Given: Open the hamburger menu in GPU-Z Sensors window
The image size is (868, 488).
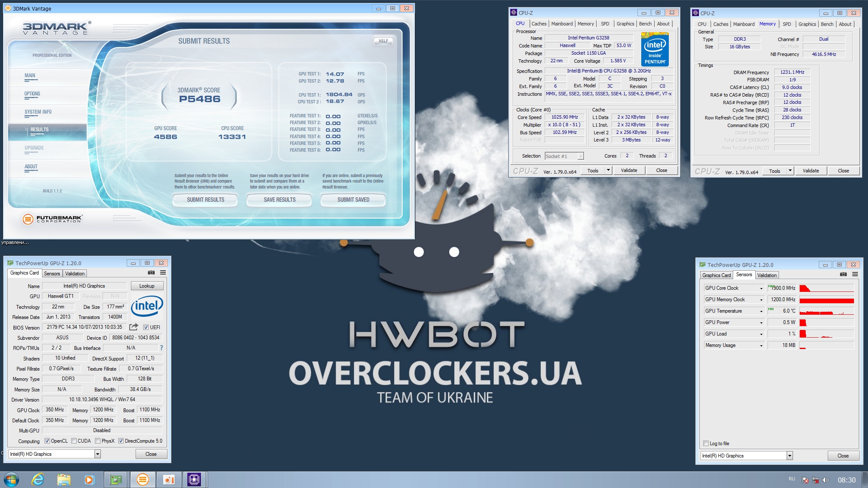Looking at the screenshot, I should point(855,274).
